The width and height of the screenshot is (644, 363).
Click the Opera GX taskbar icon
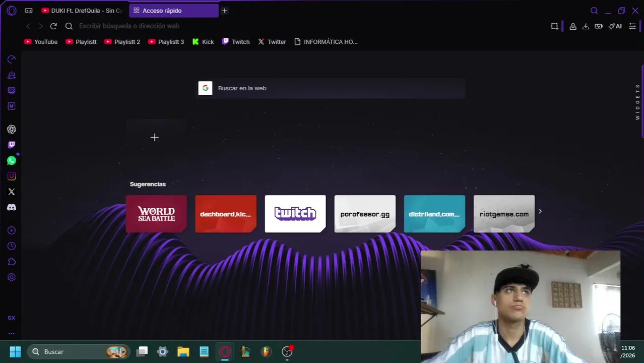coord(225,352)
